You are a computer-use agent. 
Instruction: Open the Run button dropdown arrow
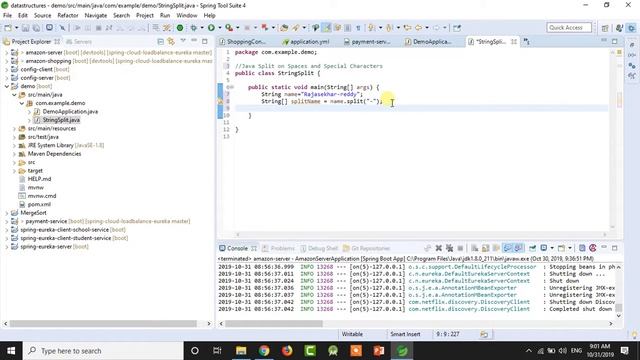pyautogui.click(x=219, y=28)
